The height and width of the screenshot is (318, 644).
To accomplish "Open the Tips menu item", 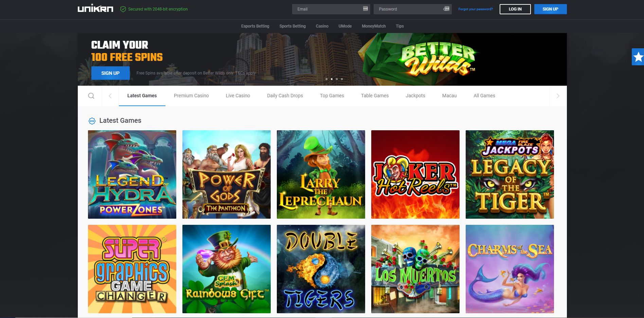I will (400, 26).
